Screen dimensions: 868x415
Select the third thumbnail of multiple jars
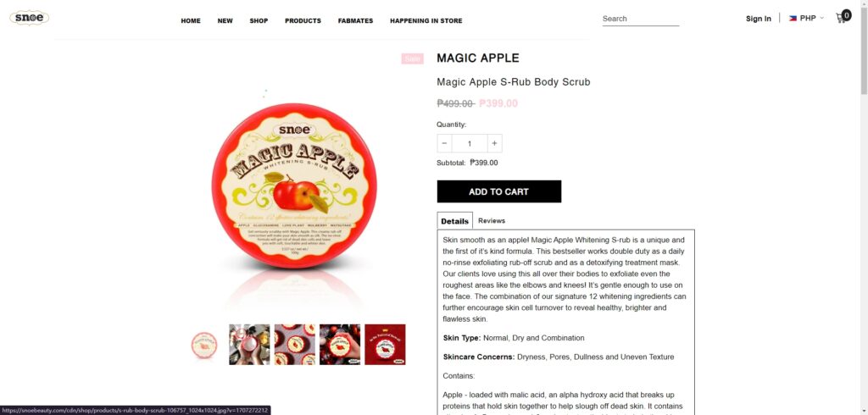[295, 345]
